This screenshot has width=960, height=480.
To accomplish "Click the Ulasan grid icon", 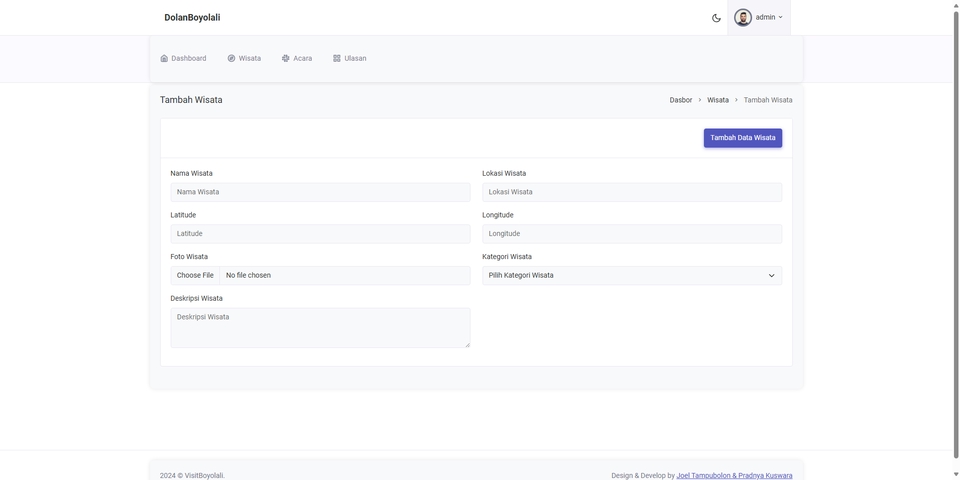I will (337, 59).
